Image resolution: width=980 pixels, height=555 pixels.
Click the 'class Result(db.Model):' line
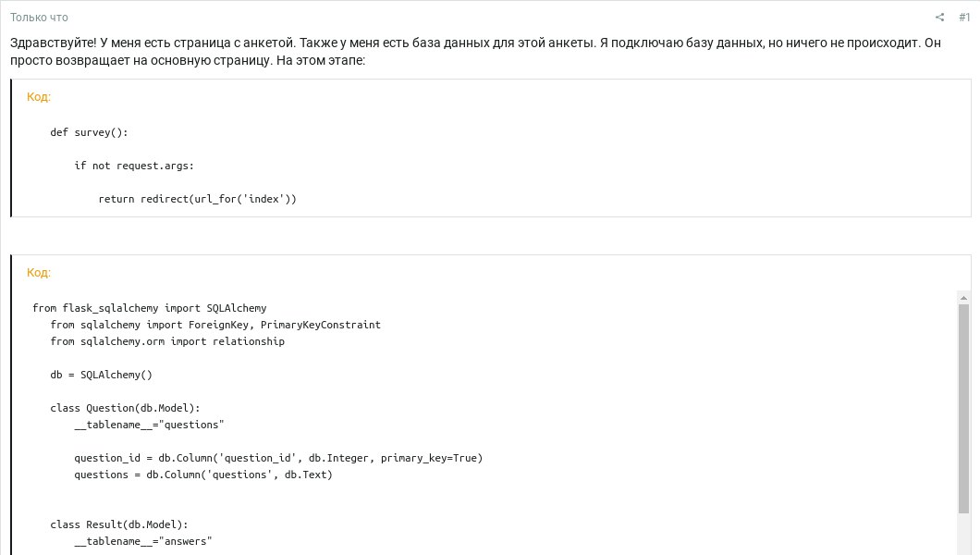point(119,524)
